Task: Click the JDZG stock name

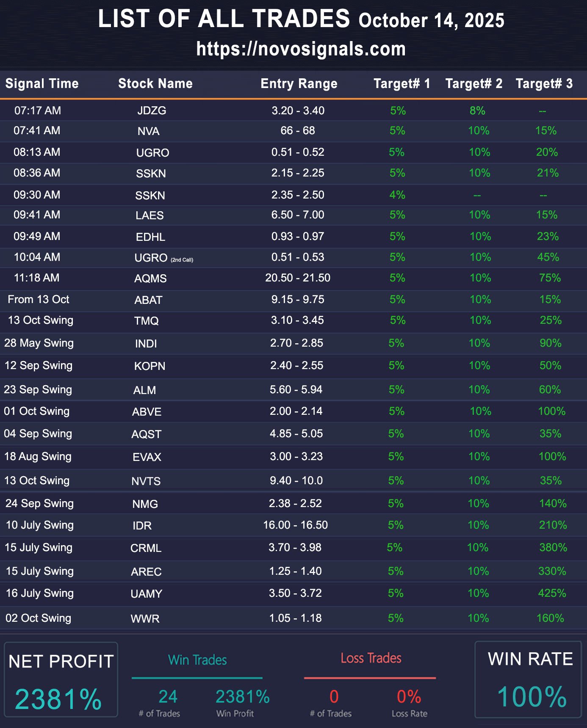Action: click(x=151, y=111)
